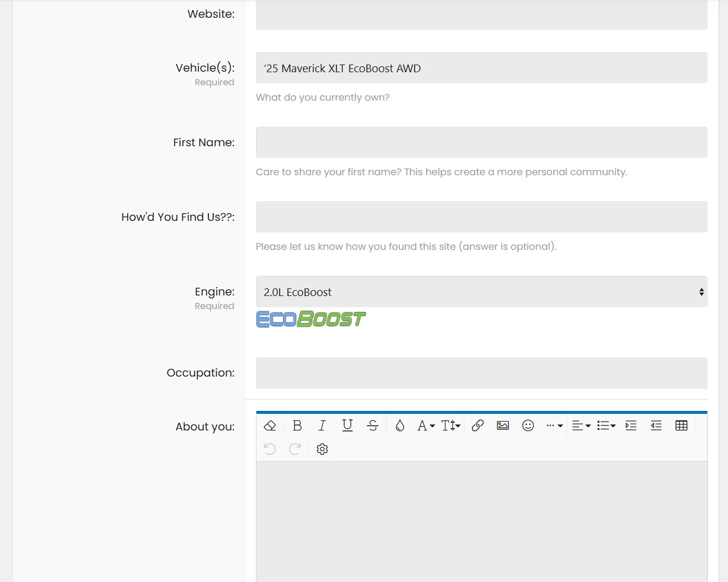The height and width of the screenshot is (582, 728).
Task: Toggle BB code via gear icon
Action: coord(322,449)
